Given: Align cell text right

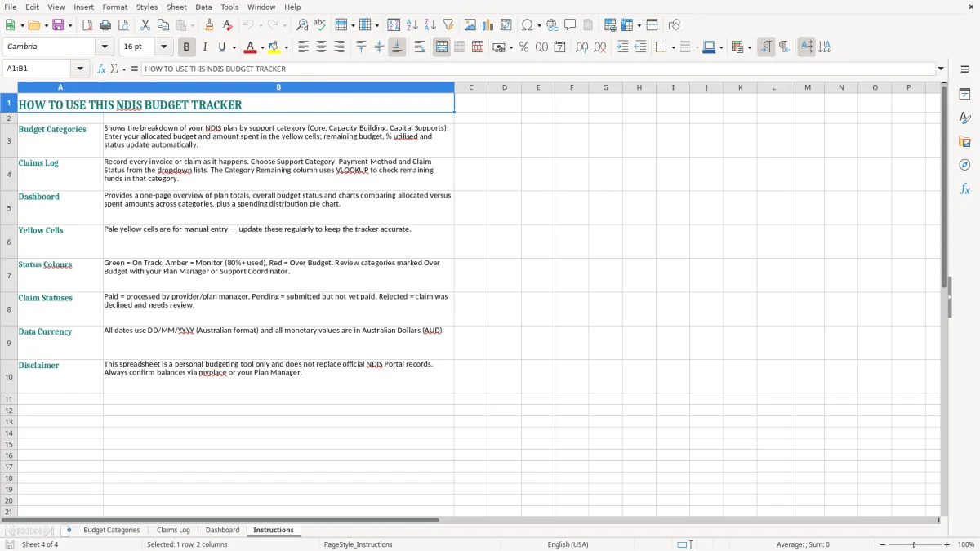Looking at the screenshot, I should 339,47.
